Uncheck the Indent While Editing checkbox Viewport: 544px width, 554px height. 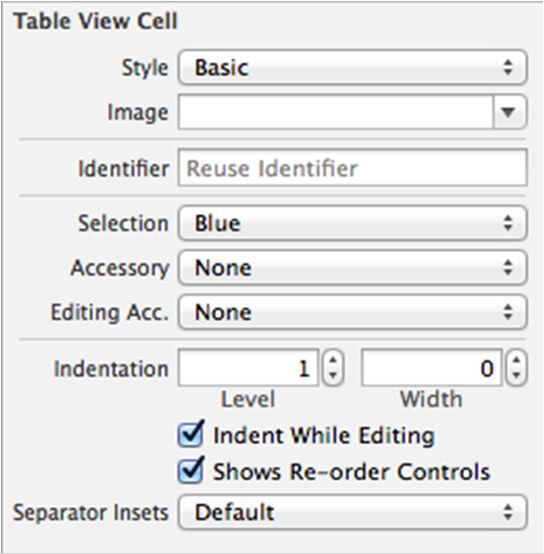tap(191, 435)
